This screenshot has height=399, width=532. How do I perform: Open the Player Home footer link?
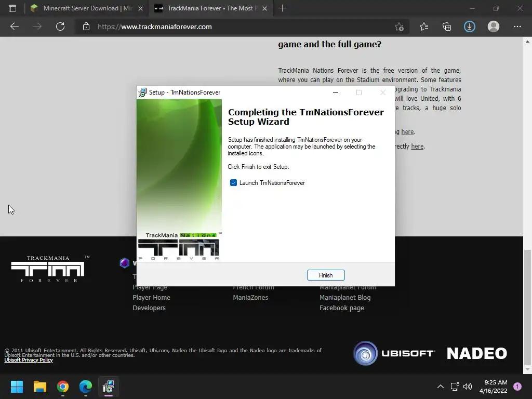point(151,298)
